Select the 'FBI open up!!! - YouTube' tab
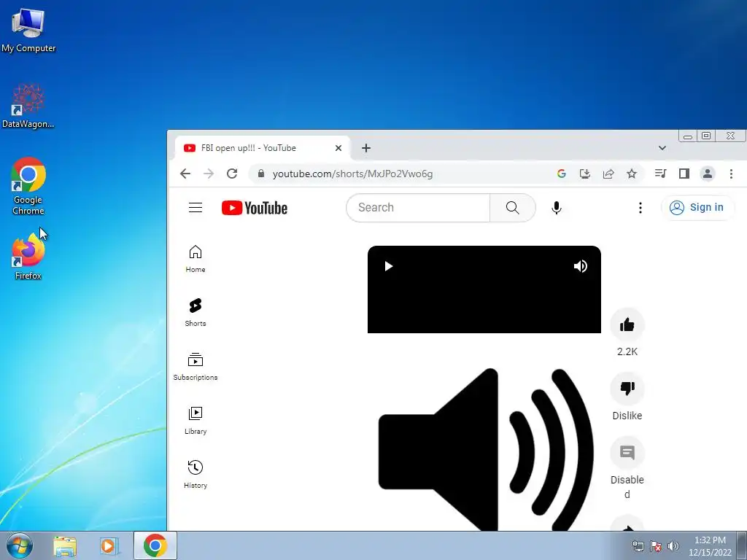 262,148
